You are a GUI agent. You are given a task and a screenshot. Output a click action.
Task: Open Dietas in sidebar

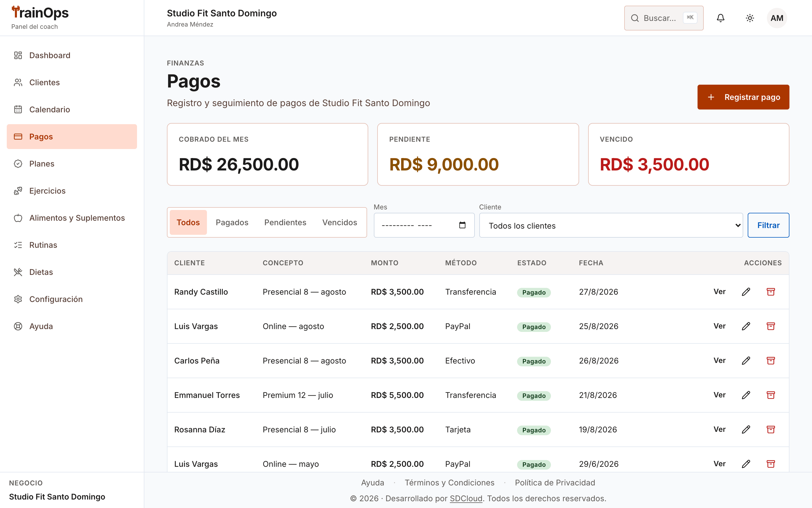pos(72,272)
